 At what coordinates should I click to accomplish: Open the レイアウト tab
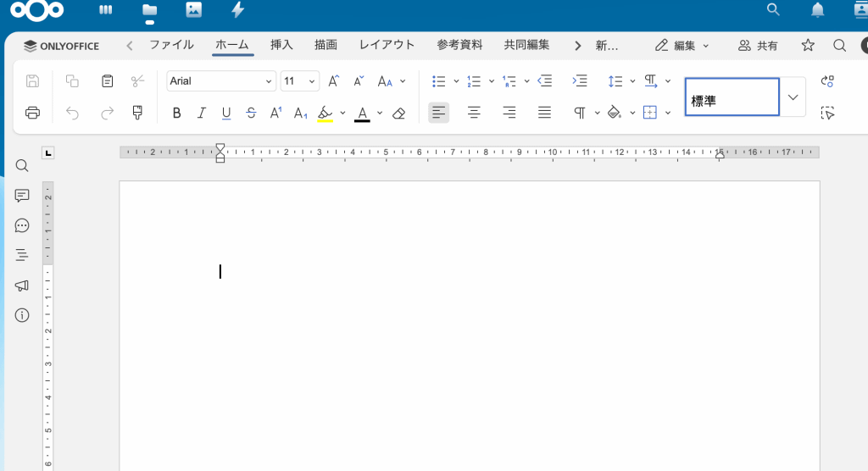(x=387, y=45)
